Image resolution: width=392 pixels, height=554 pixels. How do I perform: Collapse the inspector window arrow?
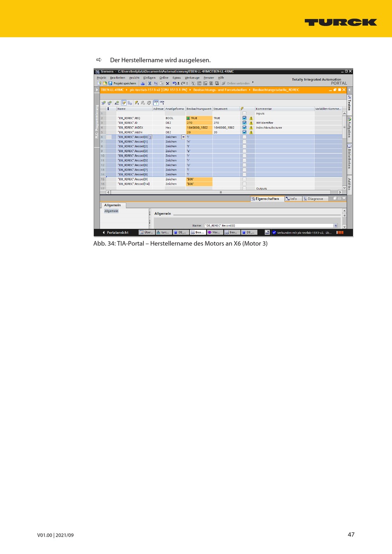pyautogui.click(x=344, y=198)
